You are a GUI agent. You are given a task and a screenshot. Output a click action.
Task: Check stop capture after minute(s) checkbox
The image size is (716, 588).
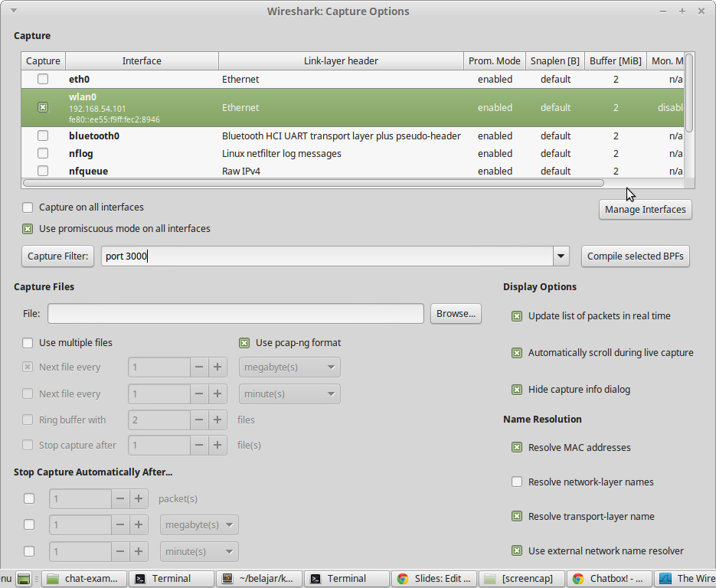(x=29, y=551)
